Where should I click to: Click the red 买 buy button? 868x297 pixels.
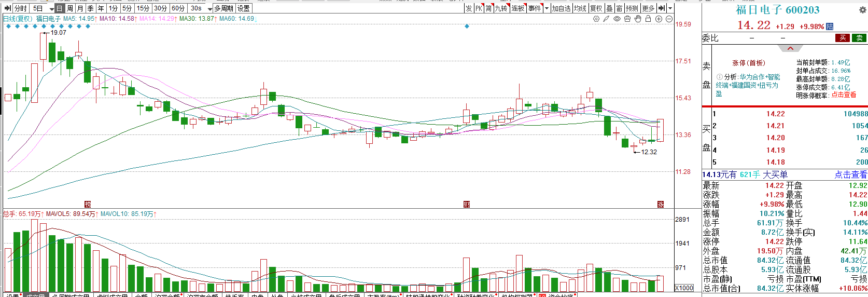click(x=843, y=38)
